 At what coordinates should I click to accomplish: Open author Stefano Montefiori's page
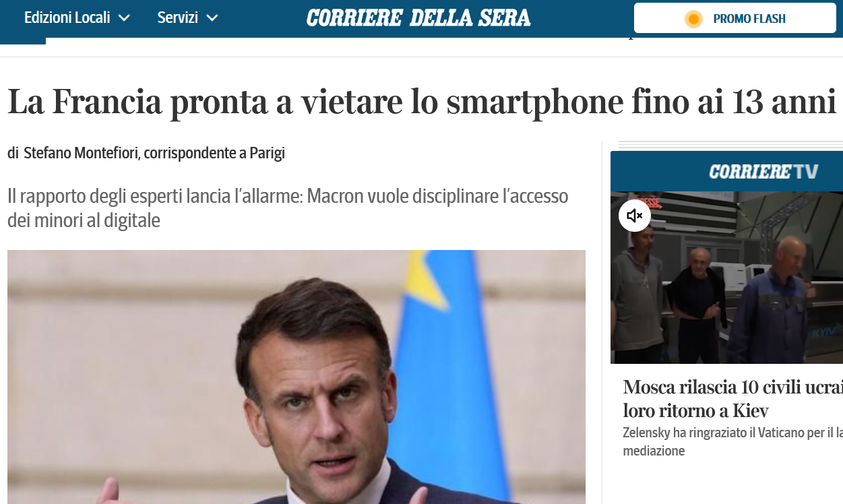click(82, 153)
